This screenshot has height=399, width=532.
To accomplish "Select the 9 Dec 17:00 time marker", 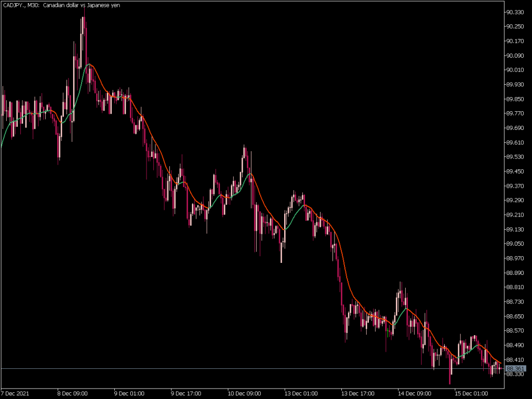I will 185,393.
